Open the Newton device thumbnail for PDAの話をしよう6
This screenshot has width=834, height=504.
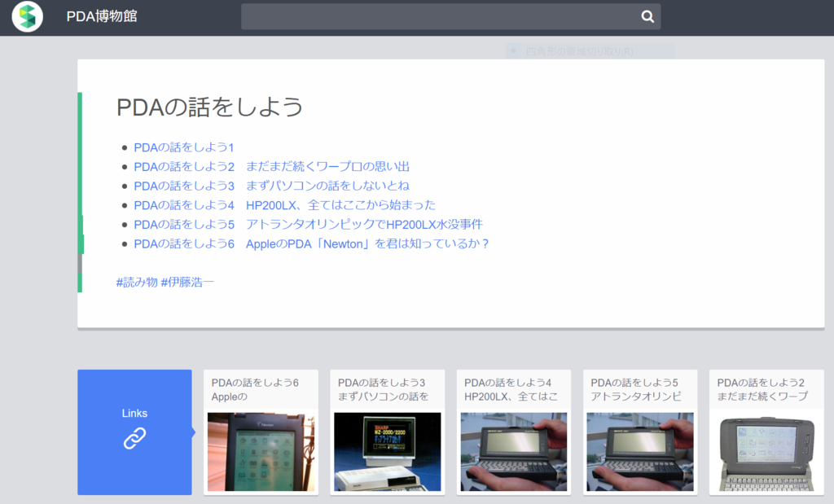pyautogui.click(x=261, y=449)
